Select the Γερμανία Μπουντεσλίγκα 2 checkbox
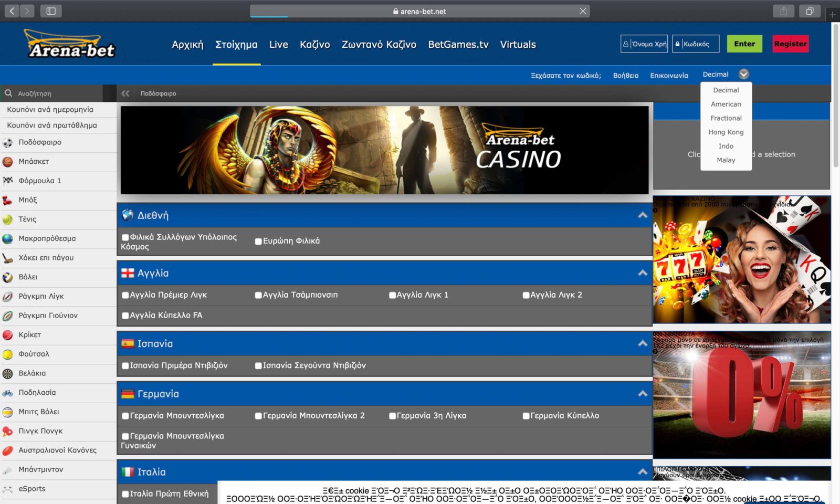The height and width of the screenshot is (504, 840). click(258, 416)
